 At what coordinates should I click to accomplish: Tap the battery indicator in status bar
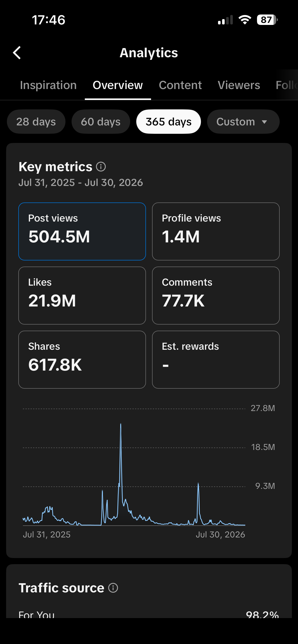pyautogui.click(x=267, y=20)
